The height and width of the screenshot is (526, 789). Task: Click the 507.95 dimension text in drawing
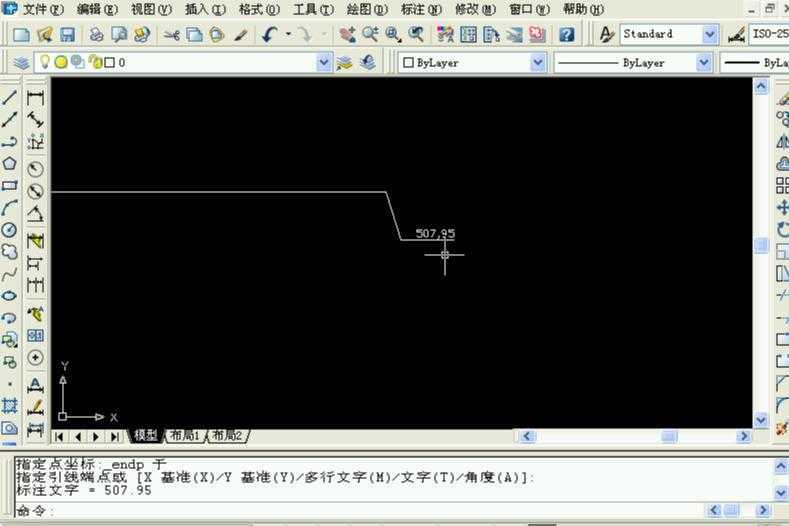pyautogui.click(x=435, y=234)
